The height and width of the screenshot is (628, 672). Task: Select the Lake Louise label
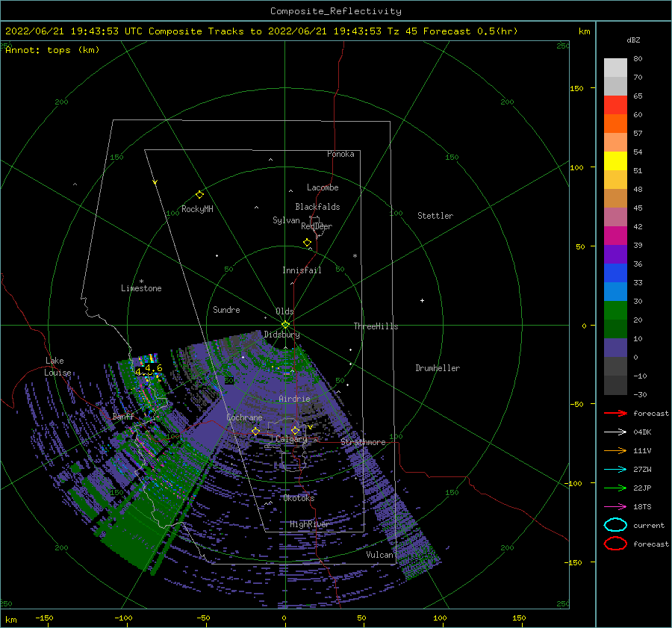57,367
